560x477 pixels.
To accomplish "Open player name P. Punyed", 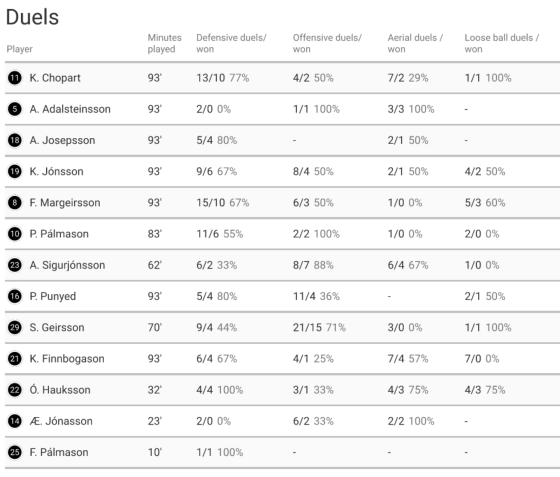I will [52, 296].
